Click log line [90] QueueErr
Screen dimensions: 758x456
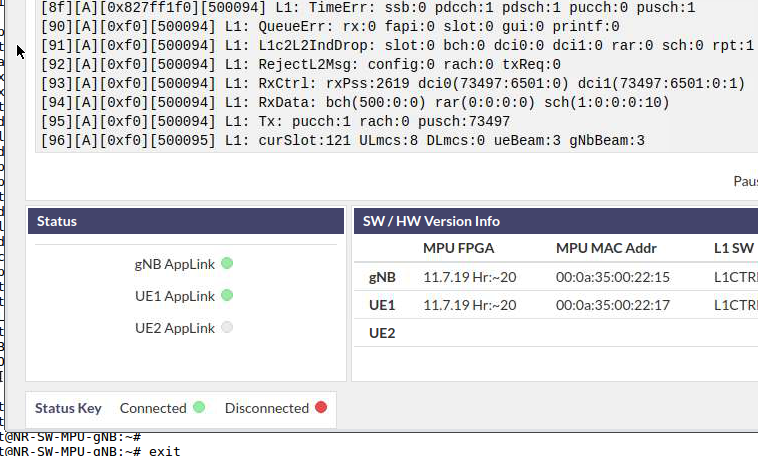(330, 27)
